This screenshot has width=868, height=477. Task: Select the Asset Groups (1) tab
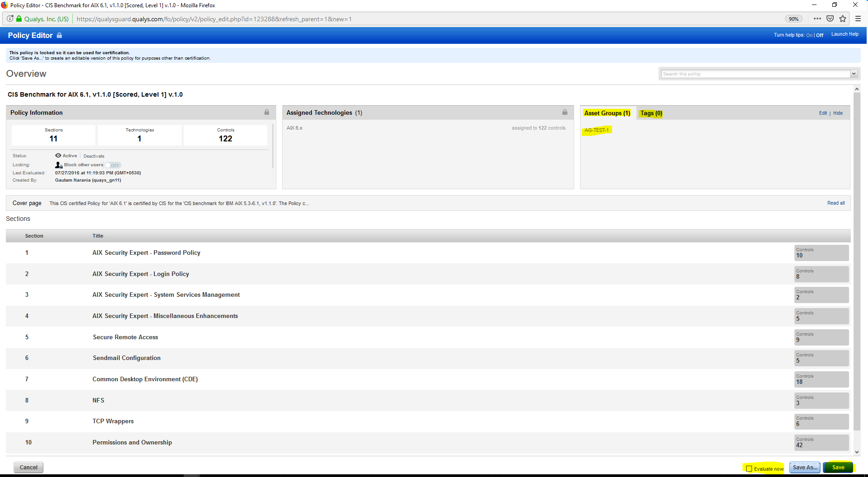607,113
